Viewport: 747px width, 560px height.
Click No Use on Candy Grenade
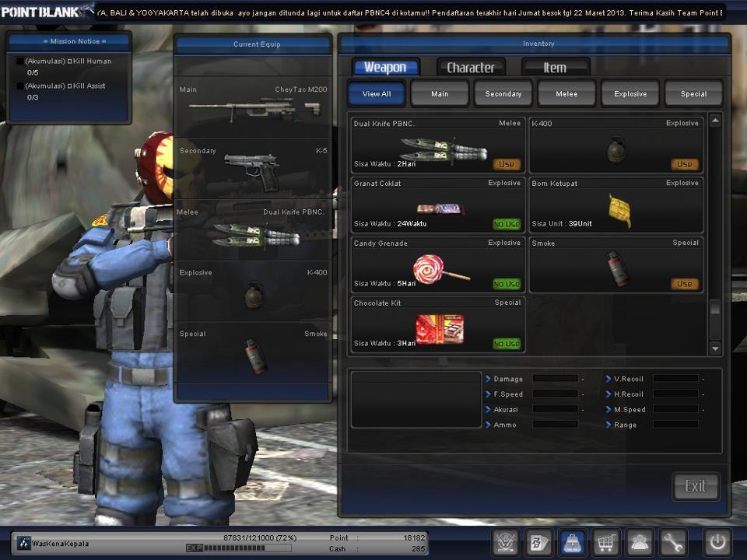pos(507,284)
